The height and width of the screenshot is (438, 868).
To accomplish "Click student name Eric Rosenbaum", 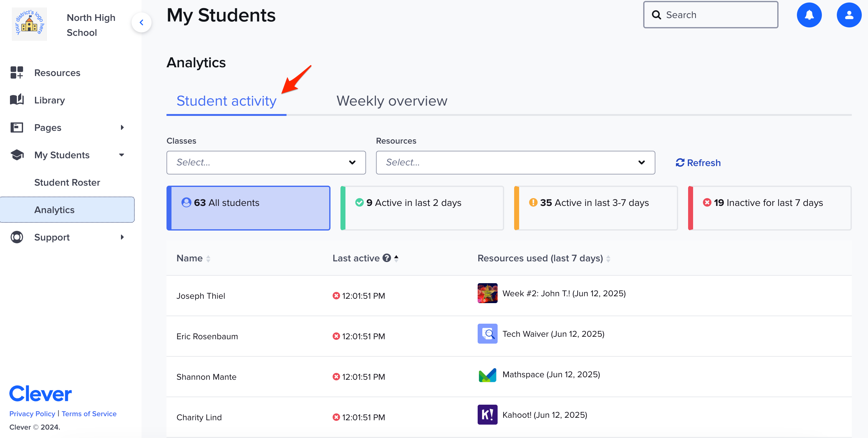I will point(207,336).
